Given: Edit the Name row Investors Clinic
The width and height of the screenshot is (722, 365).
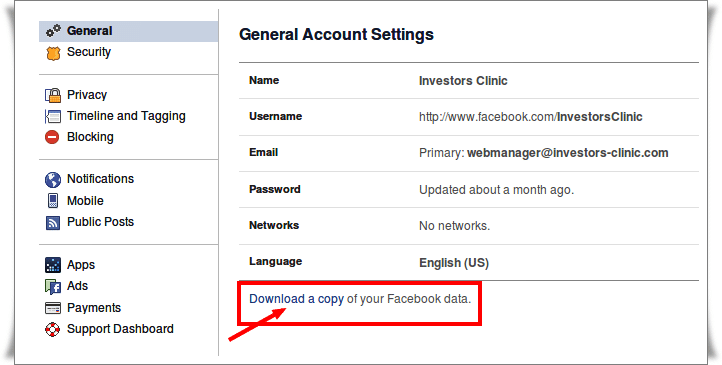Looking at the screenshot, I should (x=469, y=81).
